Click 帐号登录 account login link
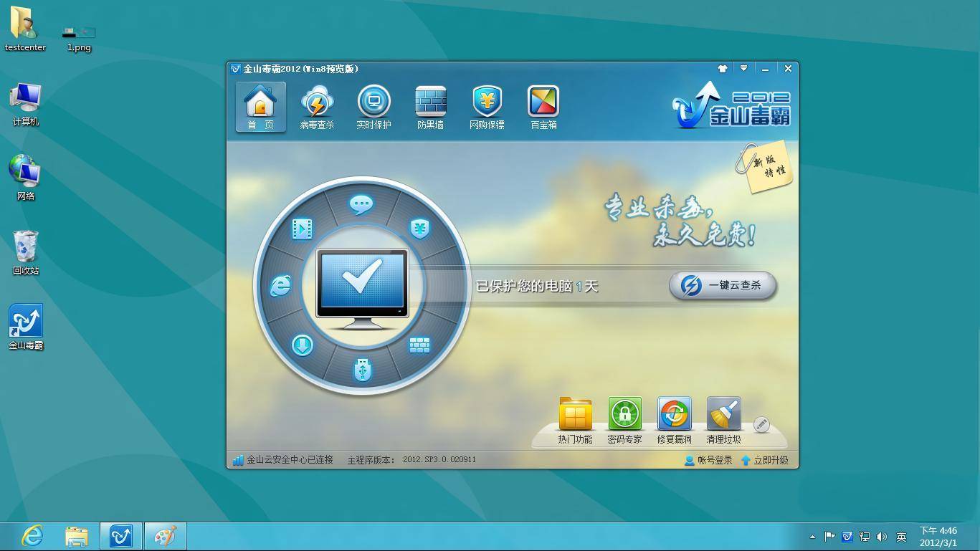 point(708,460)
